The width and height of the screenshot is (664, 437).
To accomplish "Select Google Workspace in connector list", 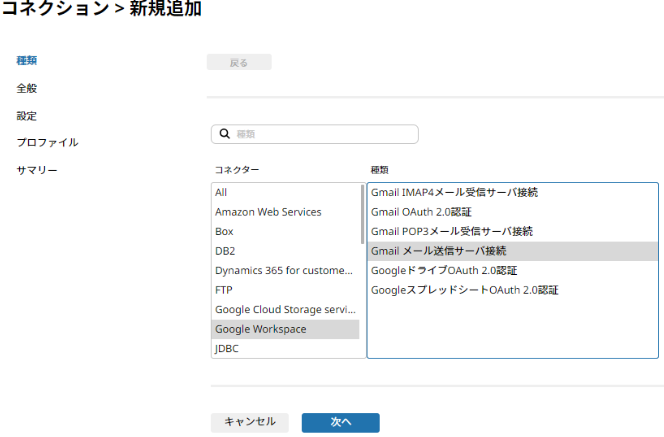I will point(285,329).
